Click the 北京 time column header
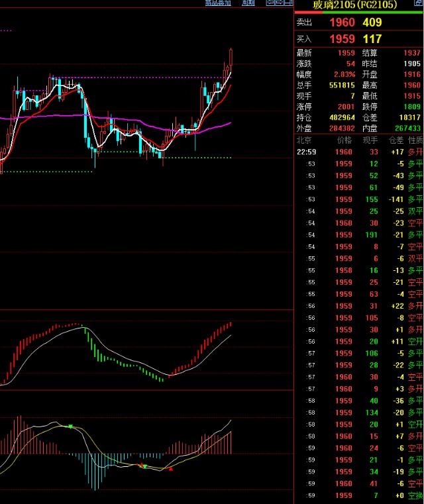Image resolution: width=424 pixels, height=504 pixels. 304,140
